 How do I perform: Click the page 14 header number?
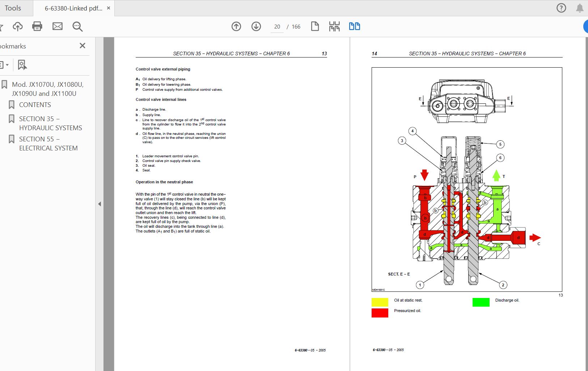(x=375, y=54)
